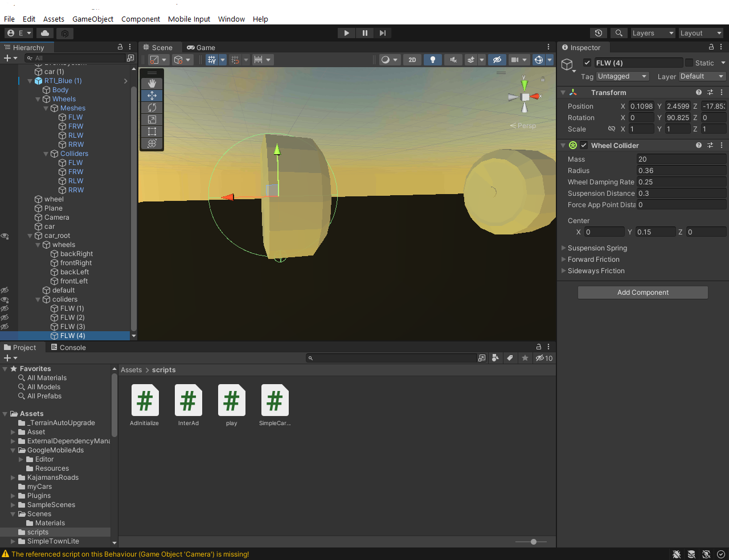Select the play script asset

click(231, 405)
